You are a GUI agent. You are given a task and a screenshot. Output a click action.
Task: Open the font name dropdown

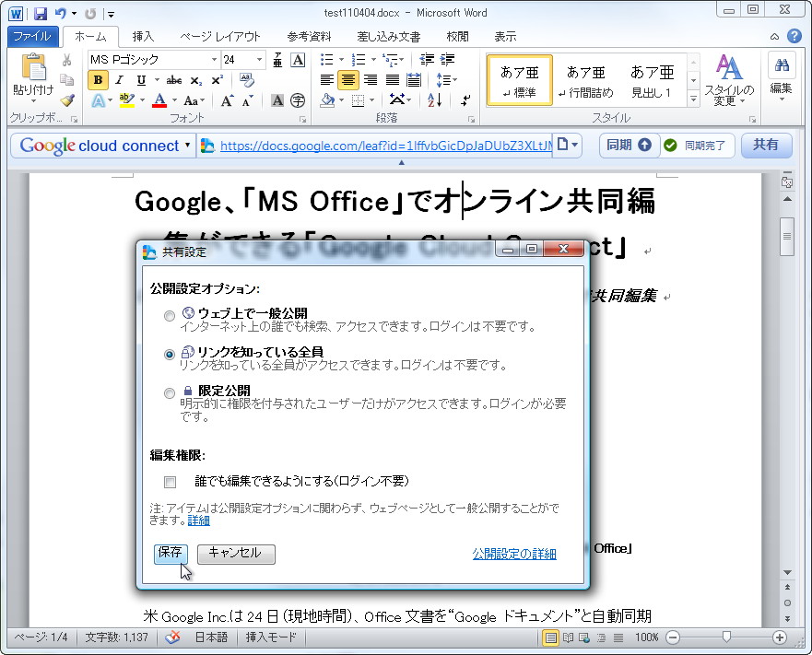[x=214, y=60]
